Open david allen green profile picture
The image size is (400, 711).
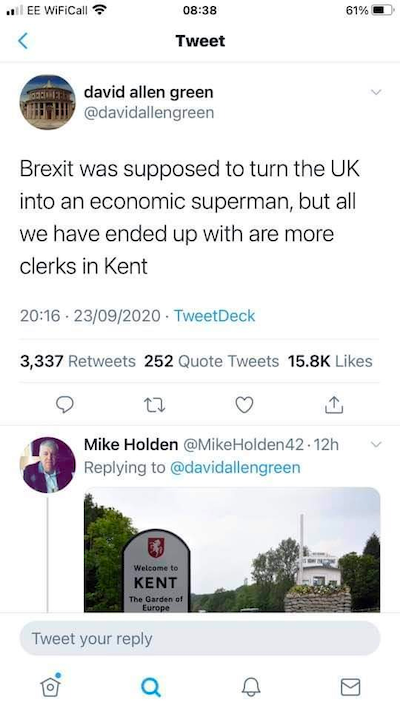[x=48, y=102]
